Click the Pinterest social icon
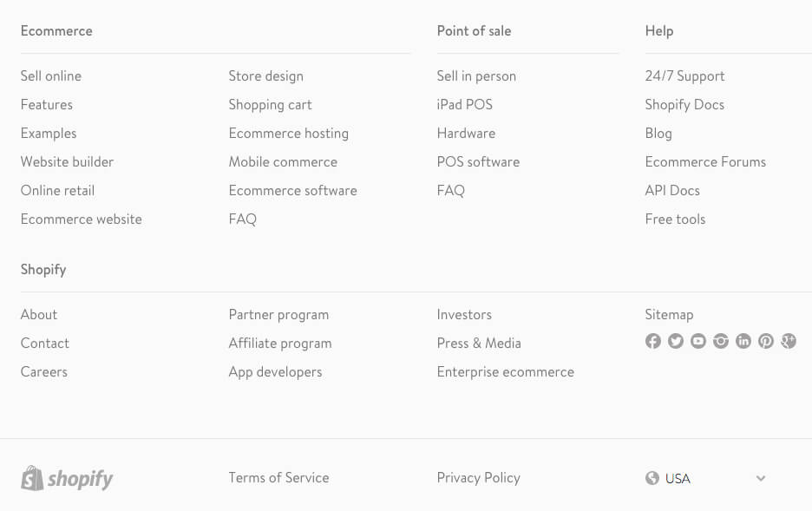This screenshot has width=812, height=511. pos(766,341)
